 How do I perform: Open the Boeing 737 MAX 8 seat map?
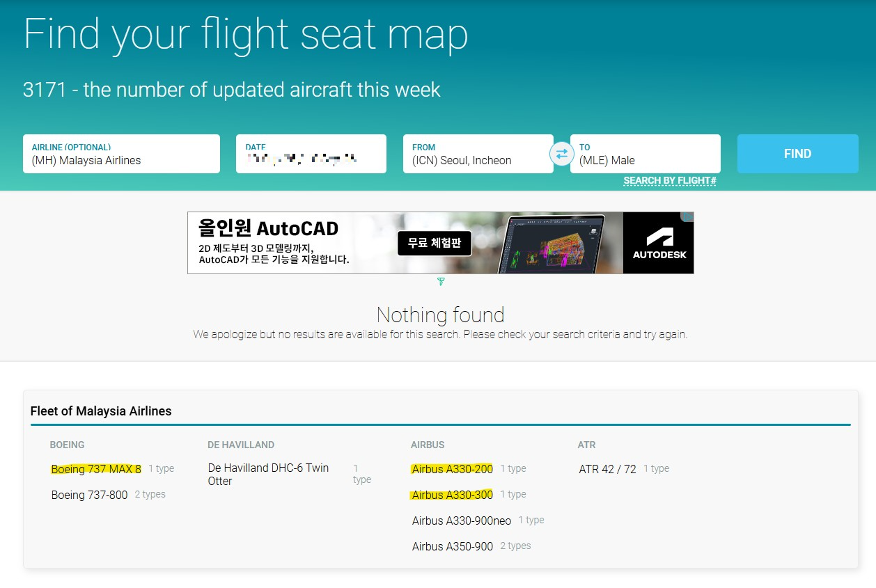pos(96,469)
